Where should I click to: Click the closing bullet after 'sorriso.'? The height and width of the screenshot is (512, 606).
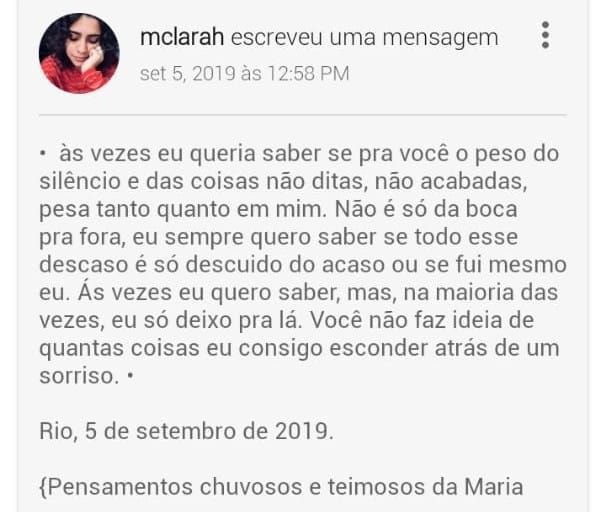[130, 375]
